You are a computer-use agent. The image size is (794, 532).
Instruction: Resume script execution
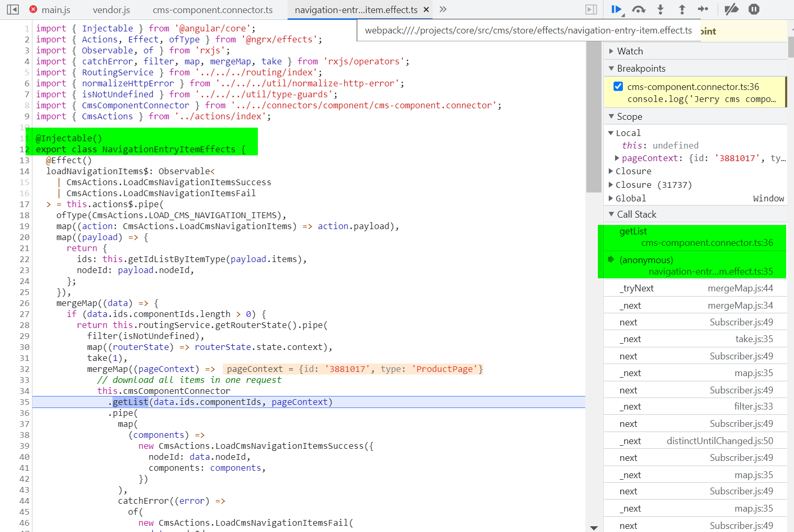click(617, 9)
